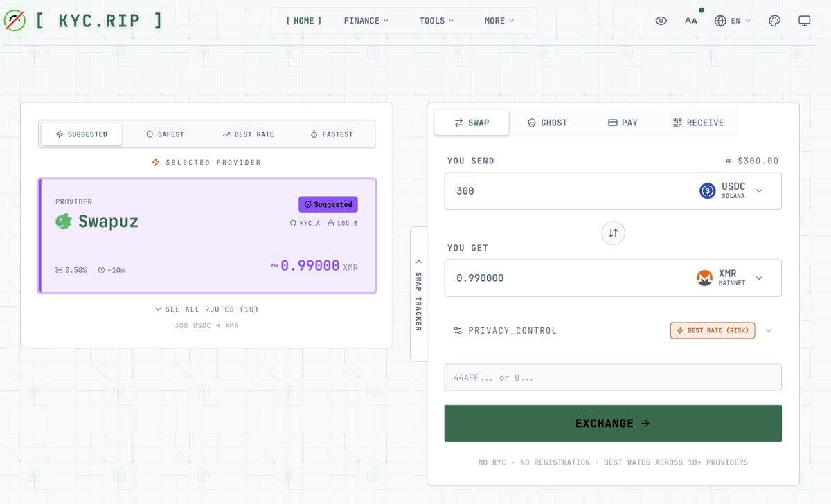The height and width of the screenshot is (504, 831).
Task: Switch to the RECEIVE tab
Action: click(x=698, y=123)
